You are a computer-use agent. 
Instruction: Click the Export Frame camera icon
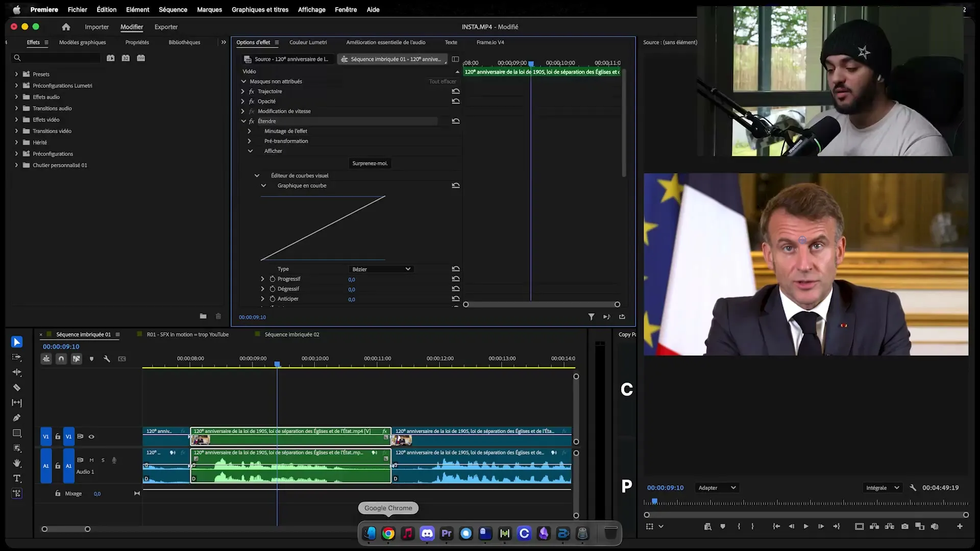[x=904, y=527]
